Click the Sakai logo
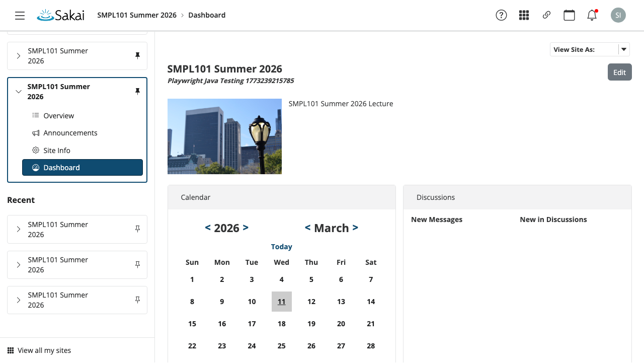The image size is (644, 363). tap(60, 15)
